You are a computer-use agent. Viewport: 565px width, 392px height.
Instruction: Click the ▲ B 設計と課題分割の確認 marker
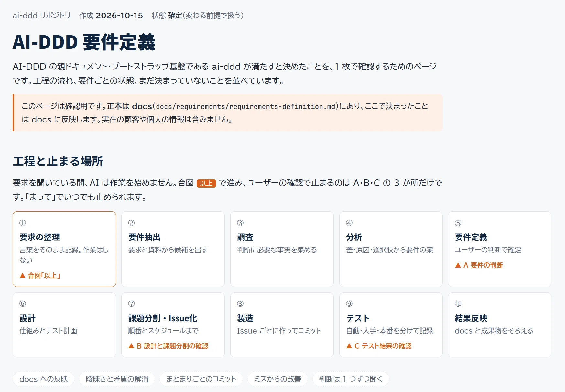(x=168, y=346)
